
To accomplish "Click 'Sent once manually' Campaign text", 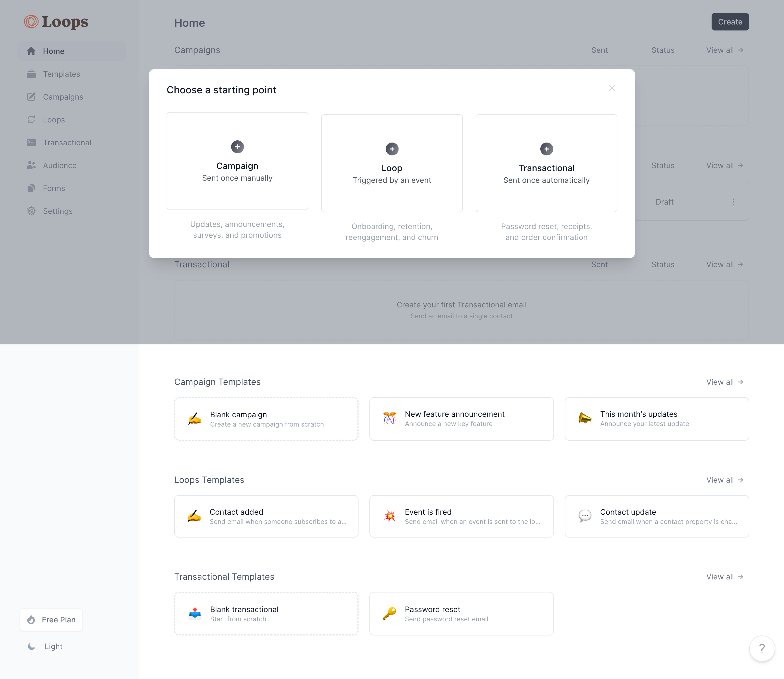I will (x=237, y=178).
